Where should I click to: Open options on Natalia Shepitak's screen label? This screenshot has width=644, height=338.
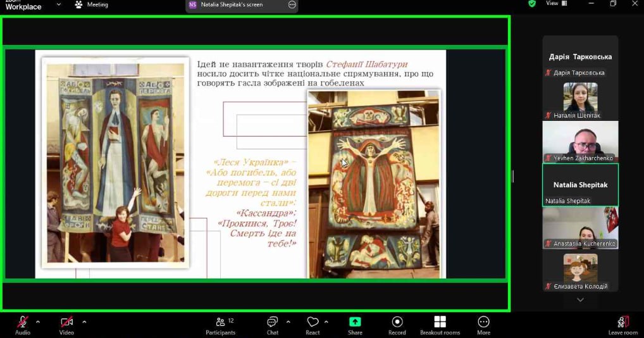[x=292, y=4]
